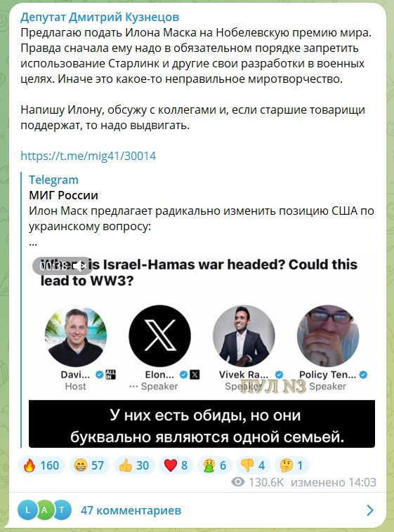Click the Telegram preview source label
Viewport: 394px width, 532px height.
coord(53,180)
